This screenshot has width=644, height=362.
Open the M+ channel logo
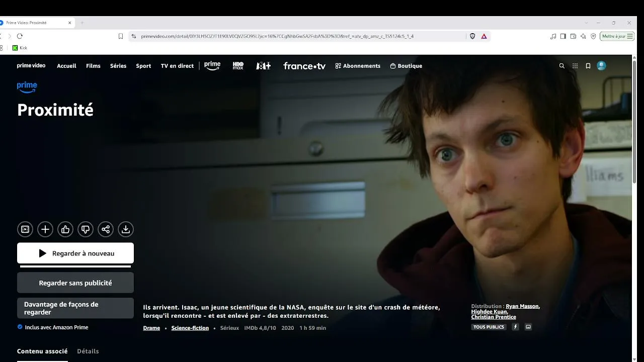pyautogui.click(x=264, y=66)
